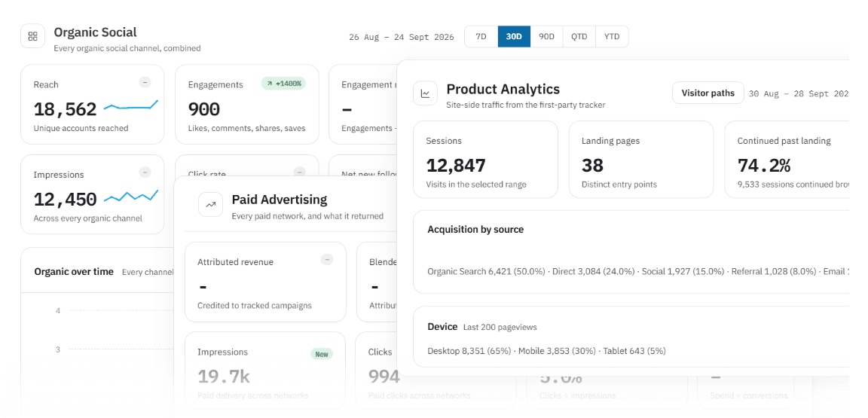This screenshot has width=868, height=418.
Task: Click the Referral 1,028 (8.0%) source
Action: click(774, 271)
